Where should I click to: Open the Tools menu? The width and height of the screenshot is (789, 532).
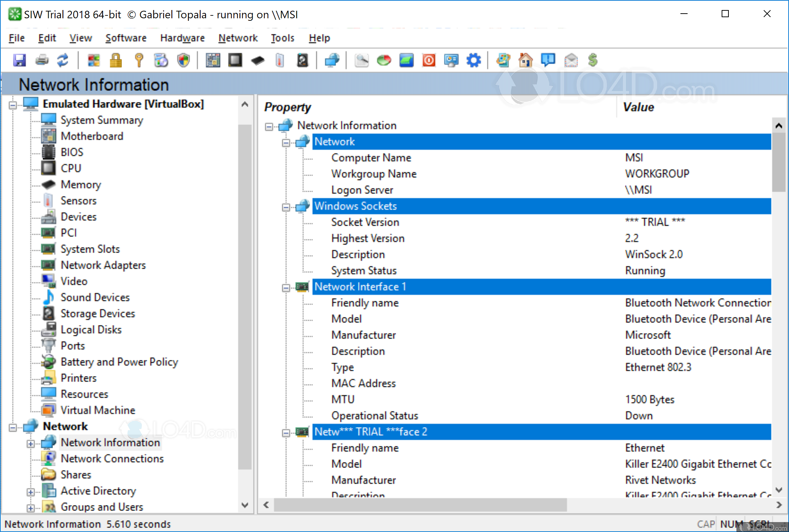click(x=282, y=38)
